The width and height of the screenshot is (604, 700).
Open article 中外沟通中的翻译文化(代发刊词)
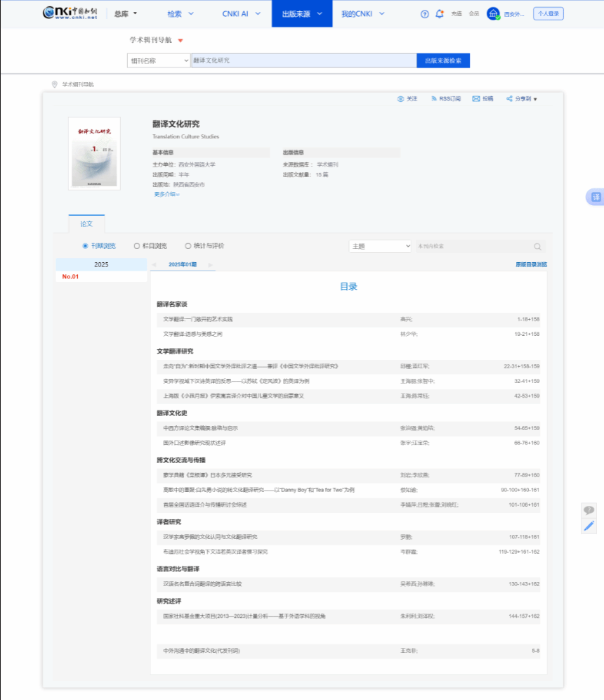click(201, 651)
